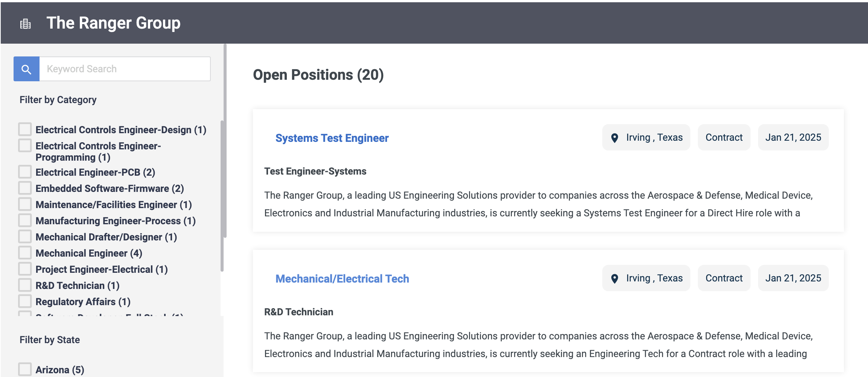Tick the Electrical Engineer-PCB checkbox
Viewport: 868px width, 377px height.
pyautogui.click(x=25, y=172)
